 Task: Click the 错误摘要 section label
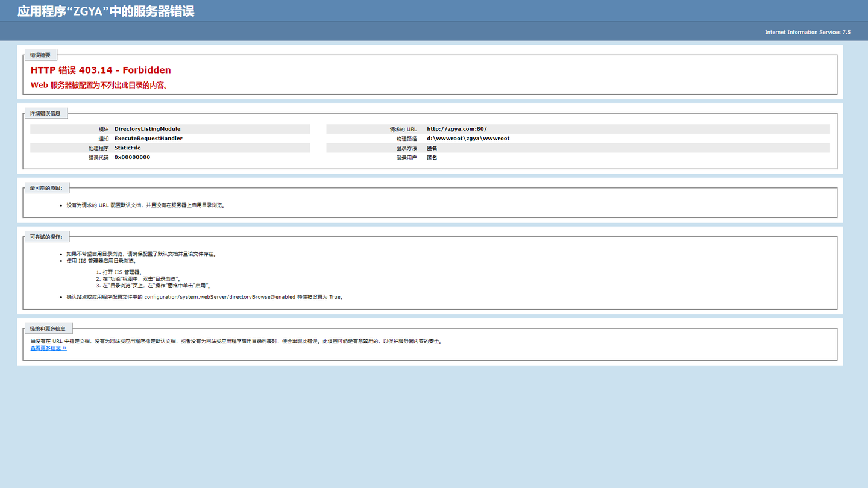(x=40, y=55)
